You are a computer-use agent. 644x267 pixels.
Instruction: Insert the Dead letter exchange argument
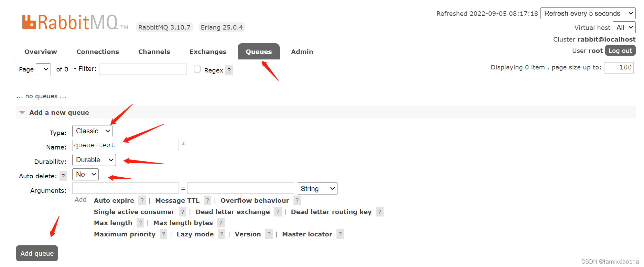(233, 212)
